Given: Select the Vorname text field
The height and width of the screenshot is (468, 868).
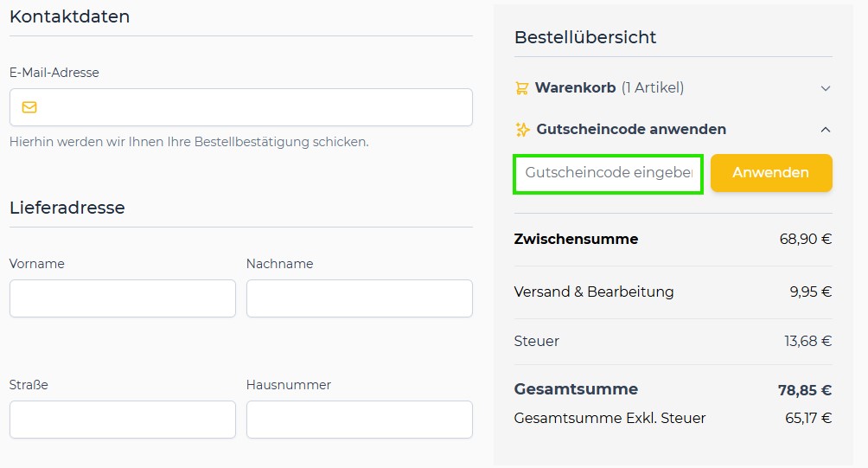Looking at the screenshot, I should pyautogui.click(x=123, y=298).
